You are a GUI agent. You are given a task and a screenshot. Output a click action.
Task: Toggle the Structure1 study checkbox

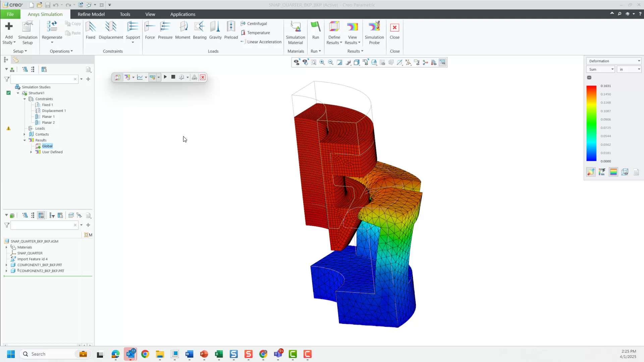pyautogui.click(x=8, y=93)
